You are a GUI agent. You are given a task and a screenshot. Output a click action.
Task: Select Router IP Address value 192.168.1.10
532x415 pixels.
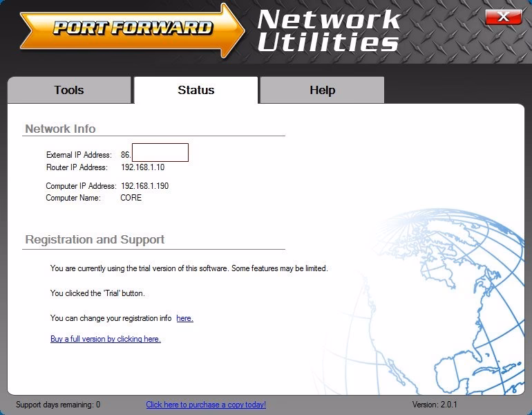tap(143, 167)
